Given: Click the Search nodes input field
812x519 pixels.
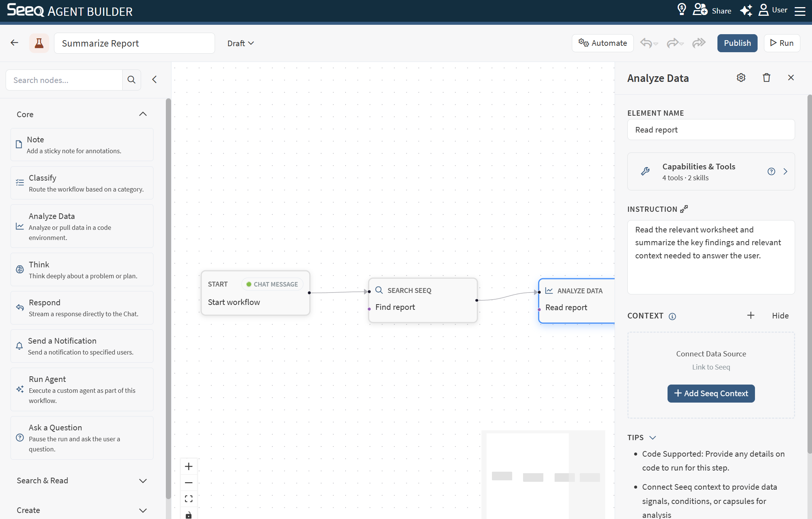Looking at the screenshot, I should 64,80.
